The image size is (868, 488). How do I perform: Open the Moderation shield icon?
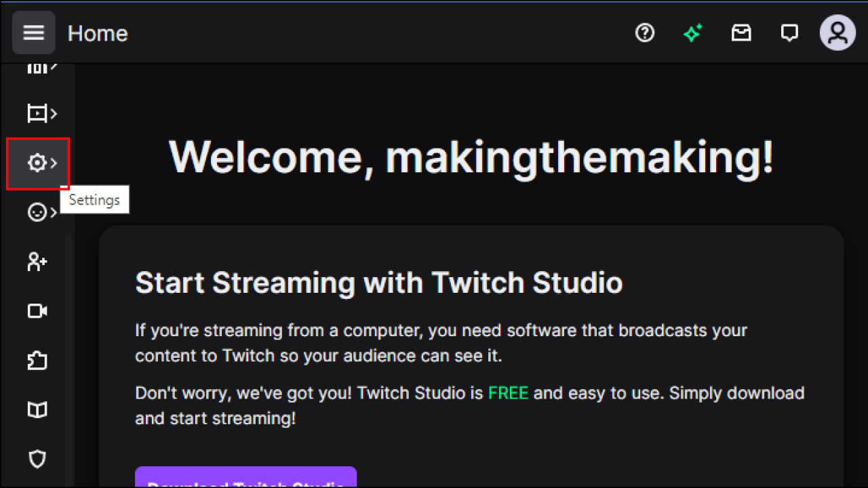pos(37,459)
